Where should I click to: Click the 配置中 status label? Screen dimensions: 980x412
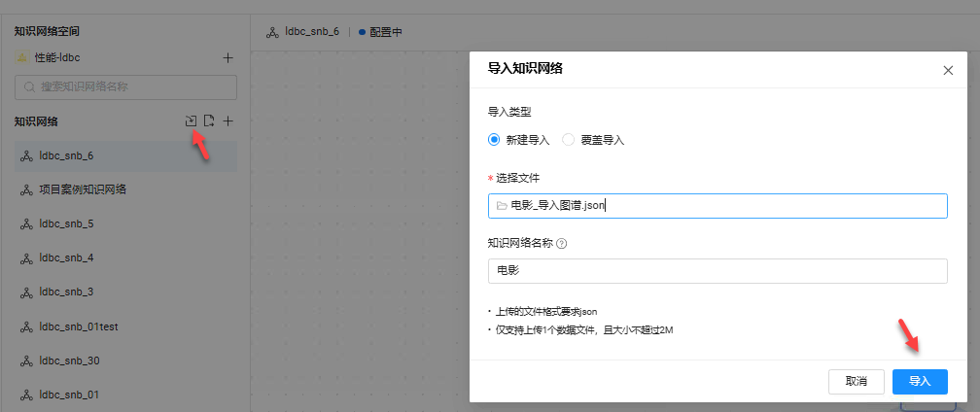386,32
